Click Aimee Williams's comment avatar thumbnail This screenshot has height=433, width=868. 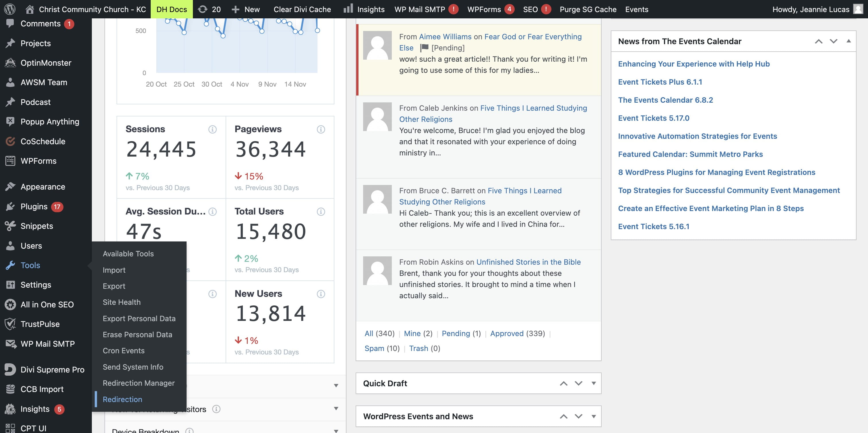pos(377,45)
